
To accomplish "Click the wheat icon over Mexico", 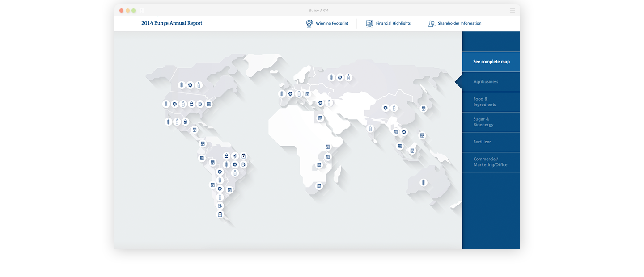I will click(x=169, y=122).
